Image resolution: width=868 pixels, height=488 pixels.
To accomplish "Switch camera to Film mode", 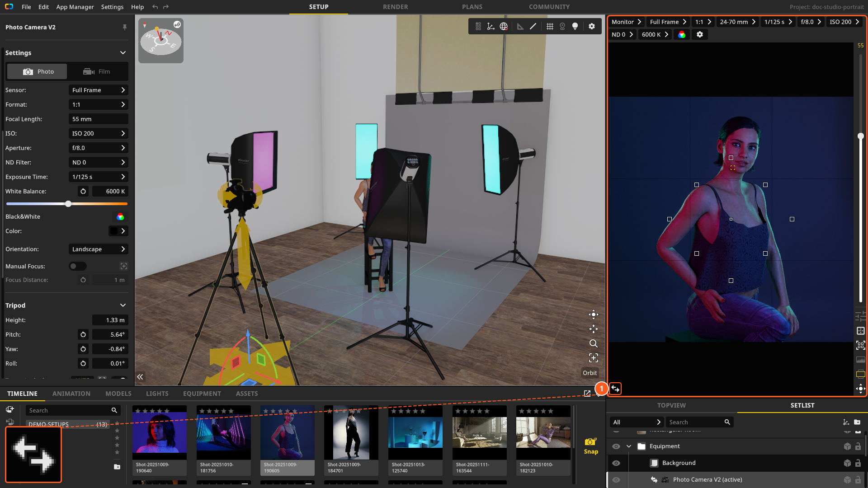I will coord(97,72).
